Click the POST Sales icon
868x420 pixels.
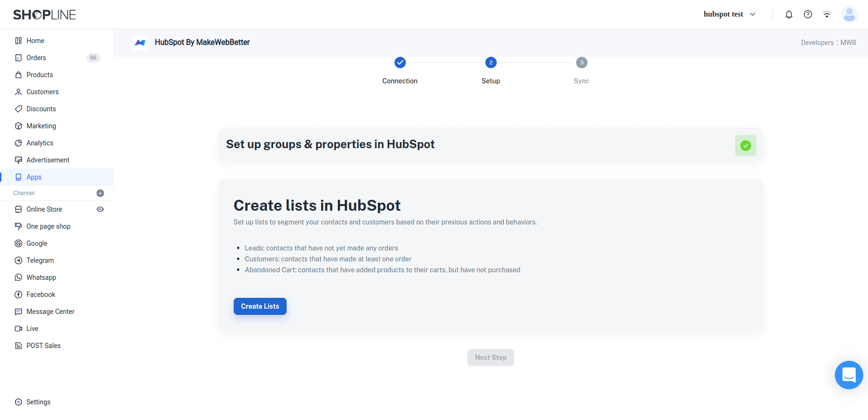point(18,346)
